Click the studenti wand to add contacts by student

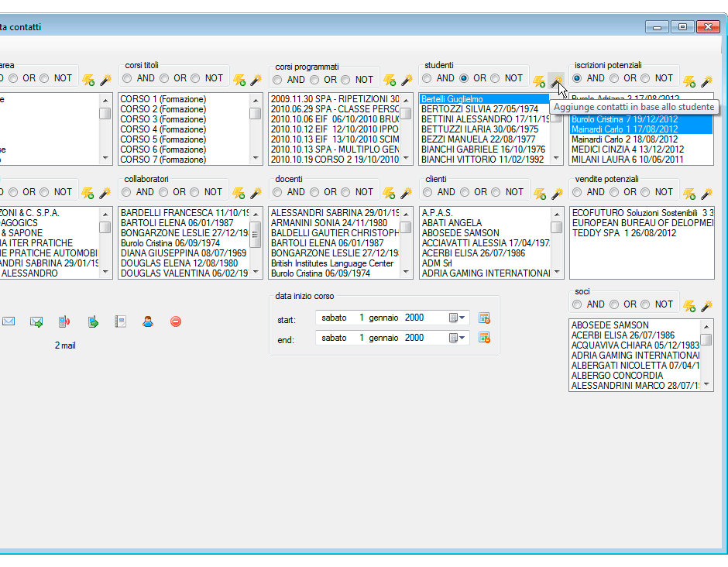(556, 81)
